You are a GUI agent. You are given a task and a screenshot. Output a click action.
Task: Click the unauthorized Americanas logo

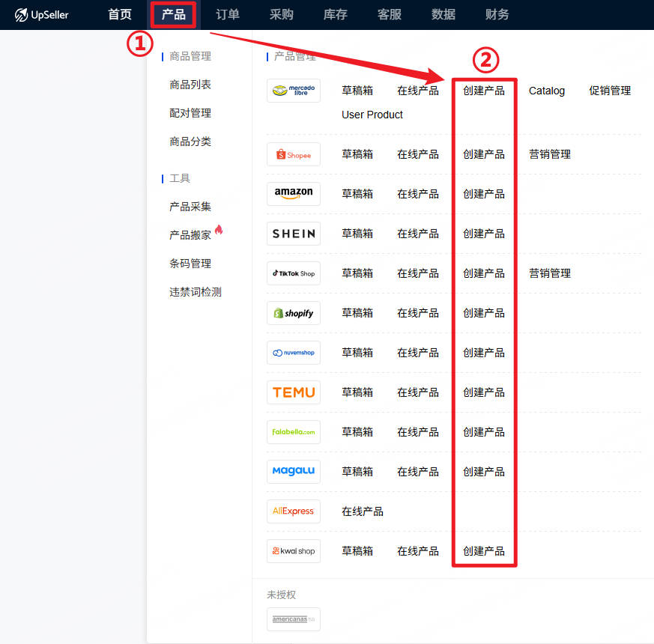point(293,619)
